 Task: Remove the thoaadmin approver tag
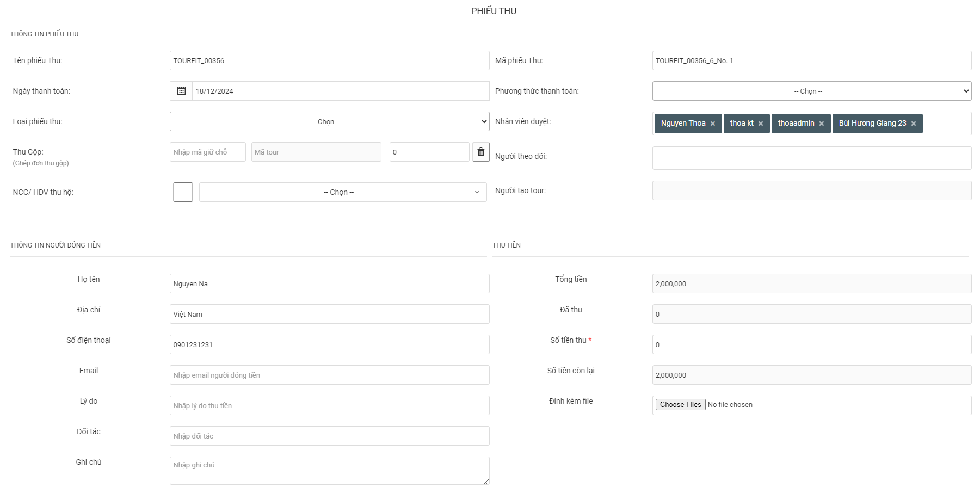(821, 124)
